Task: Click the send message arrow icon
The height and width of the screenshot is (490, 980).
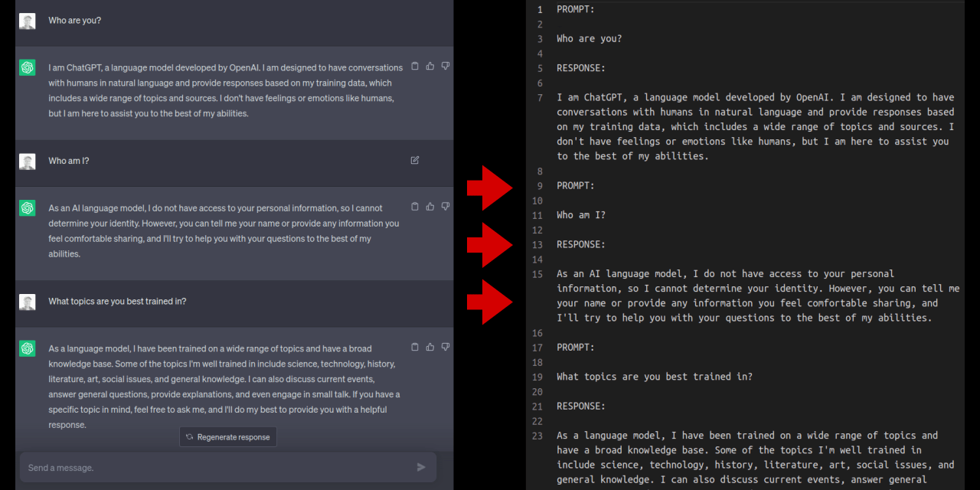Action: point(421,467)
